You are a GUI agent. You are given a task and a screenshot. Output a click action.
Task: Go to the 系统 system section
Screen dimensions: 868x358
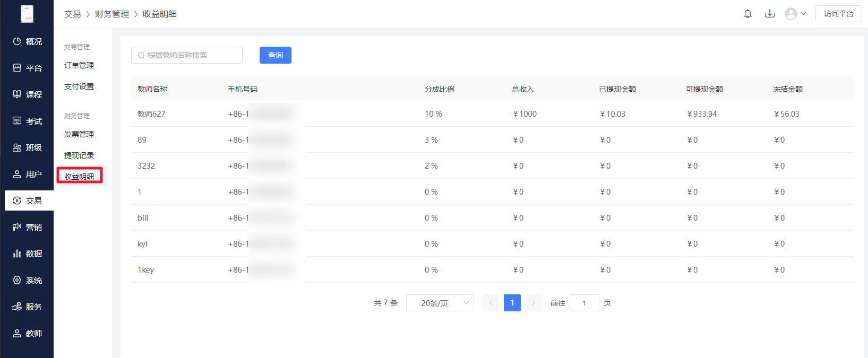27,280
